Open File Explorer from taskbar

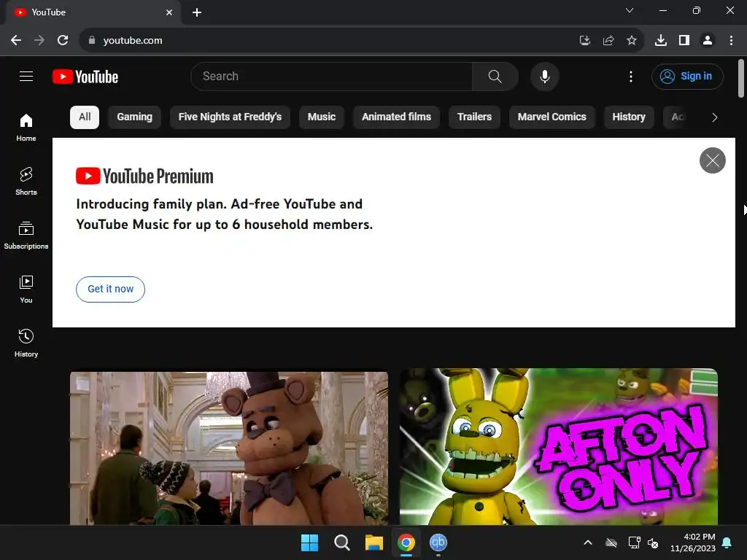point(374,542)
